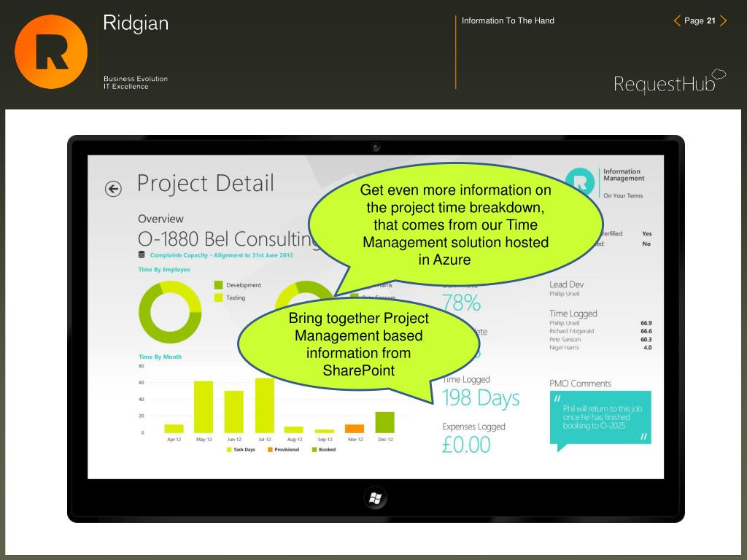Click the '66.9' time logged value

(646, 323)
